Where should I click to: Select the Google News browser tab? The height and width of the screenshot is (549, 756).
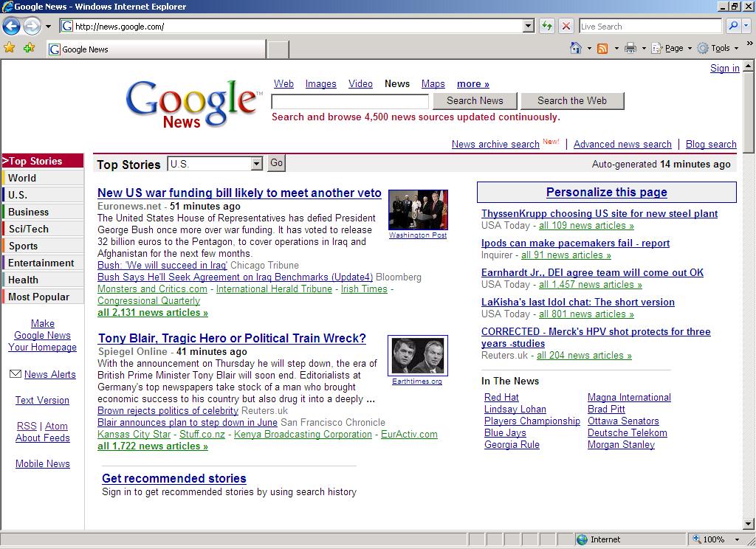tap(156, 49)
